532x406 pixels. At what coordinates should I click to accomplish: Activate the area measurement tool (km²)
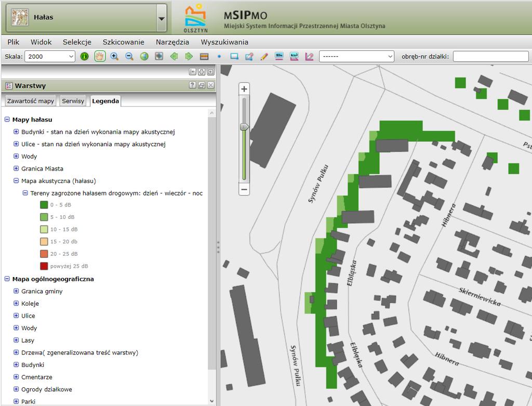coord(294,56)
